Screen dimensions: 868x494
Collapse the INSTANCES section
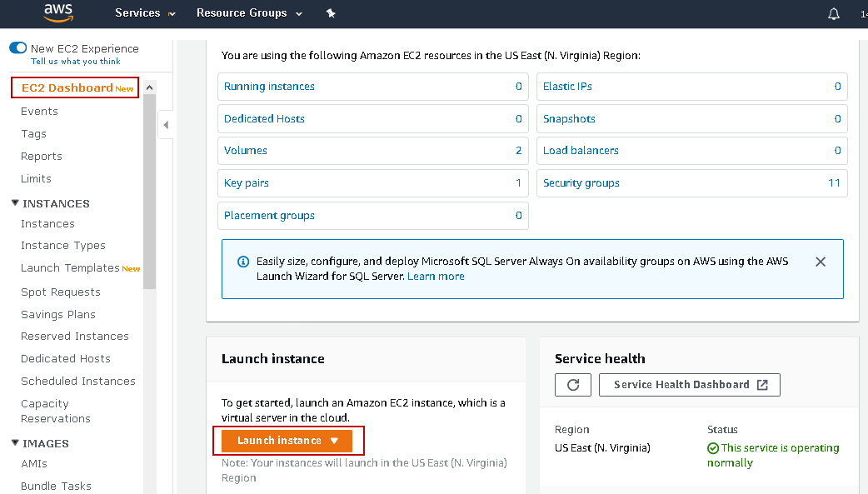coord(15,203)
